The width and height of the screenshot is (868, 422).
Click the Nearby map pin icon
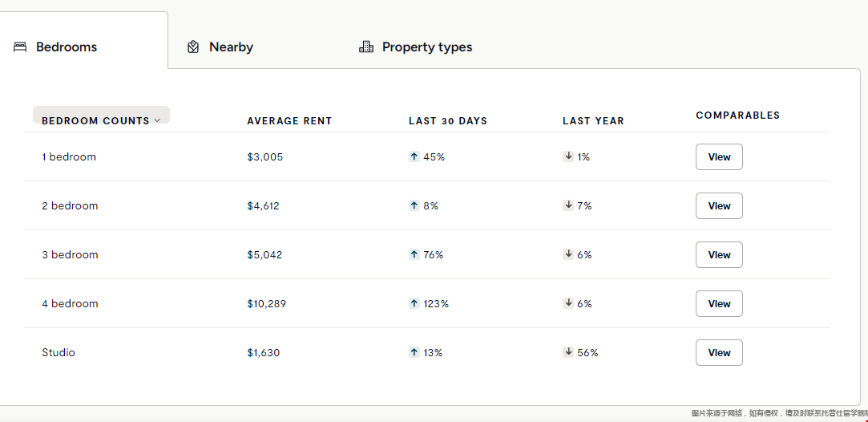pos(193,47)
